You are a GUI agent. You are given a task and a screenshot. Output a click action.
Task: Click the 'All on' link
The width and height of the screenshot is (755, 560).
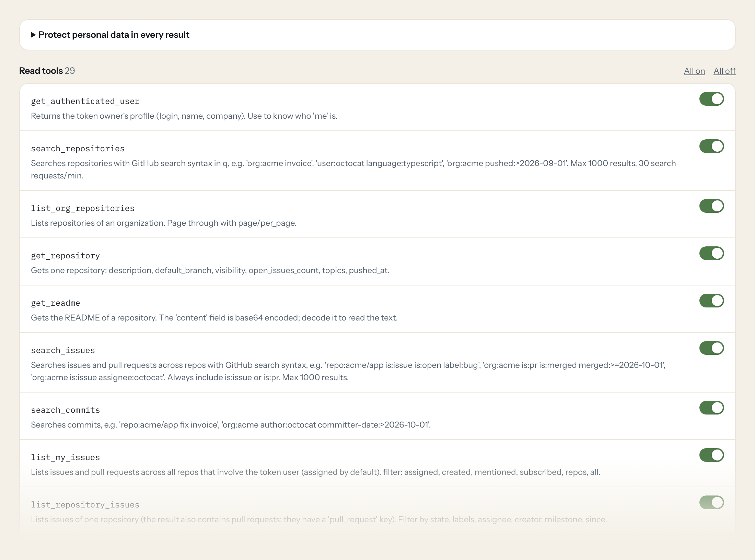pyautogui.click(x=694, y=71)
